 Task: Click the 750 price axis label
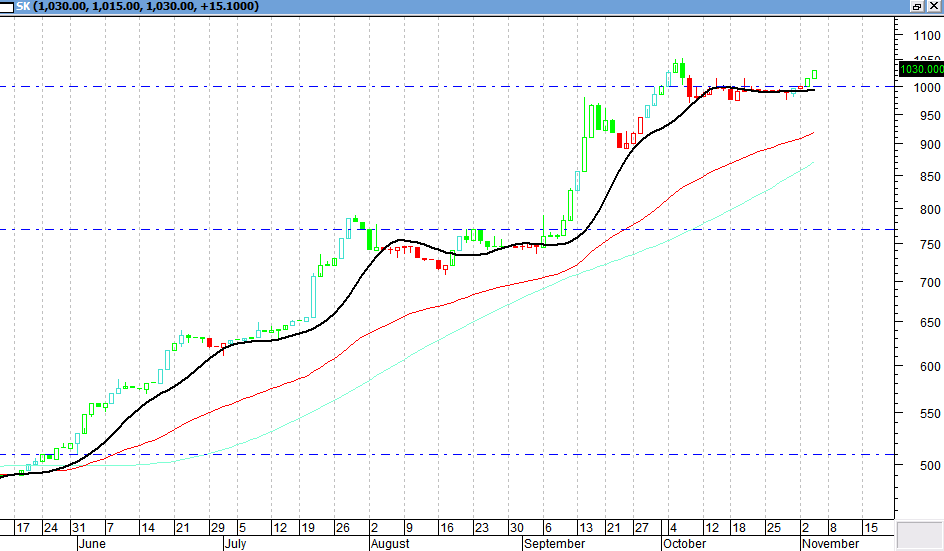tap(930, 245)
